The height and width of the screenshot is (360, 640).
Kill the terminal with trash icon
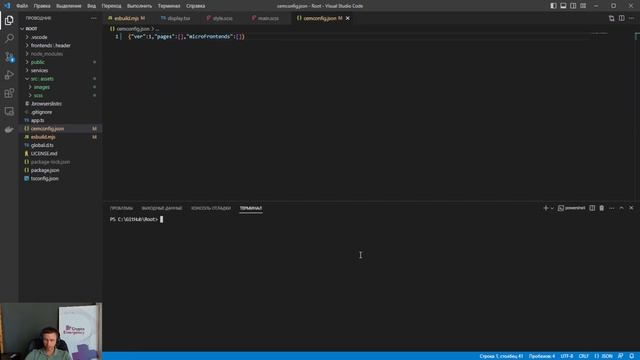(602, 208)
